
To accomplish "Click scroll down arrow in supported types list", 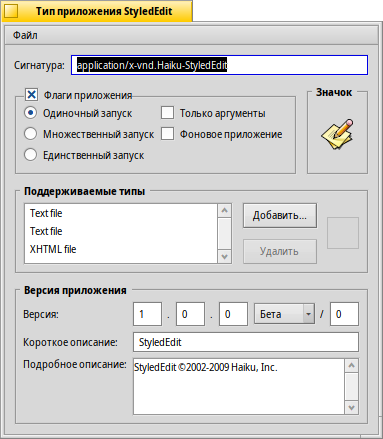I will tap(225, 256).
